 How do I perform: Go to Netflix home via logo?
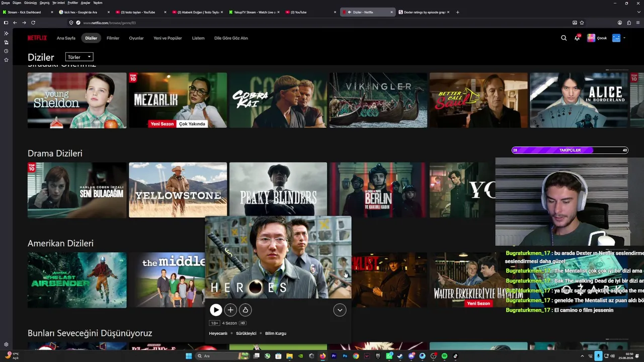[37, 38]
